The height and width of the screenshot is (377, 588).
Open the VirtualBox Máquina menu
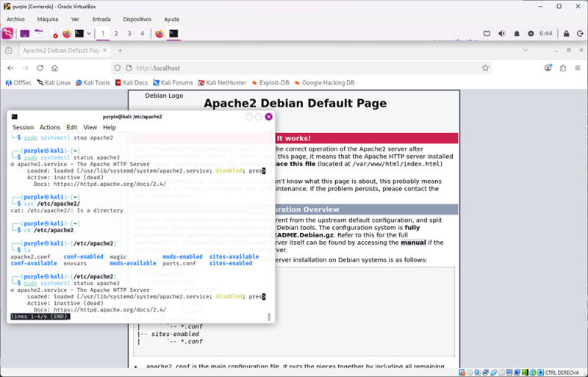coord(48,19)
